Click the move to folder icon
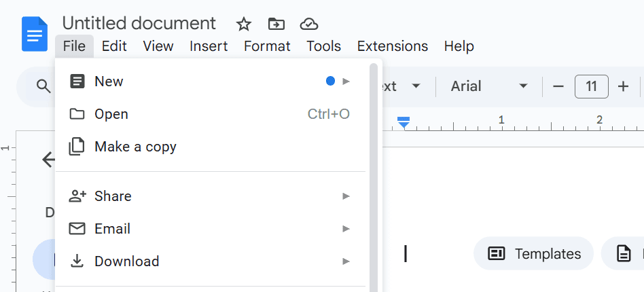644x292 pixels. tap(276, 24)
